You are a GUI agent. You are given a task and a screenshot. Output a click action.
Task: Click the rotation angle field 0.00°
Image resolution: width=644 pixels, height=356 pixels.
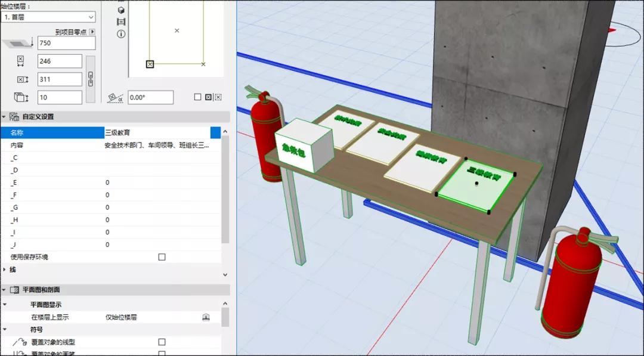(150, 97)
